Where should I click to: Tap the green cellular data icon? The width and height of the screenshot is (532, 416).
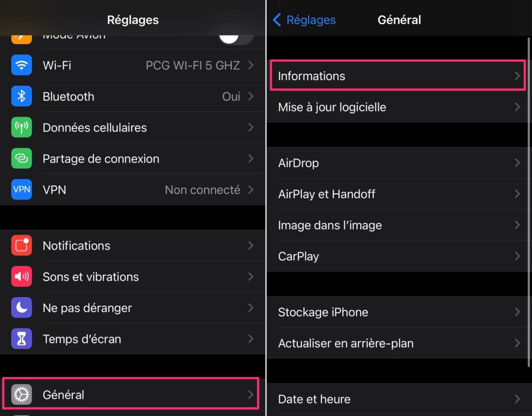(21, 128)
